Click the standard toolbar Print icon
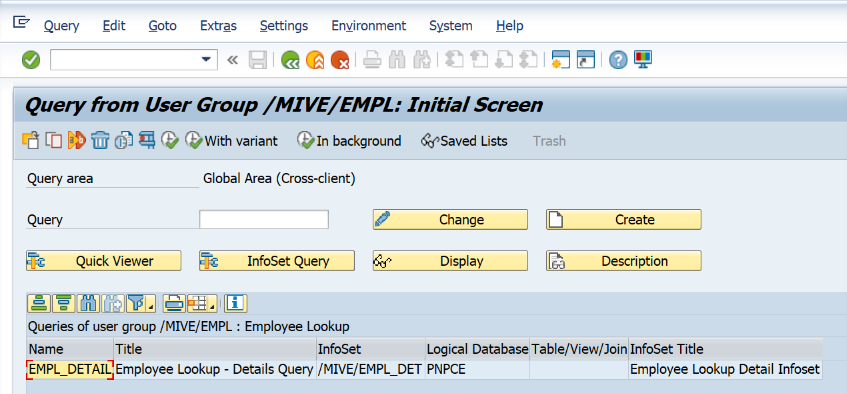The height and width of the screenshot is (394, 847). 372,60
